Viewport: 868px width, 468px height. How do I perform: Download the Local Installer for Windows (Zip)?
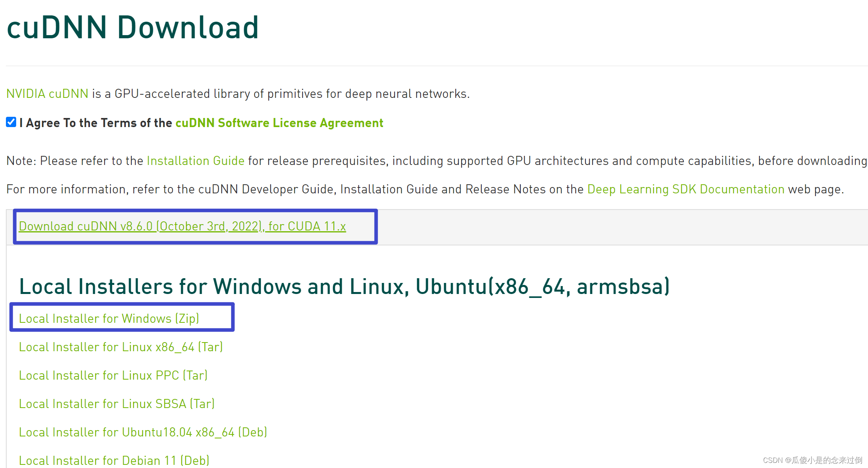point(108,318)
